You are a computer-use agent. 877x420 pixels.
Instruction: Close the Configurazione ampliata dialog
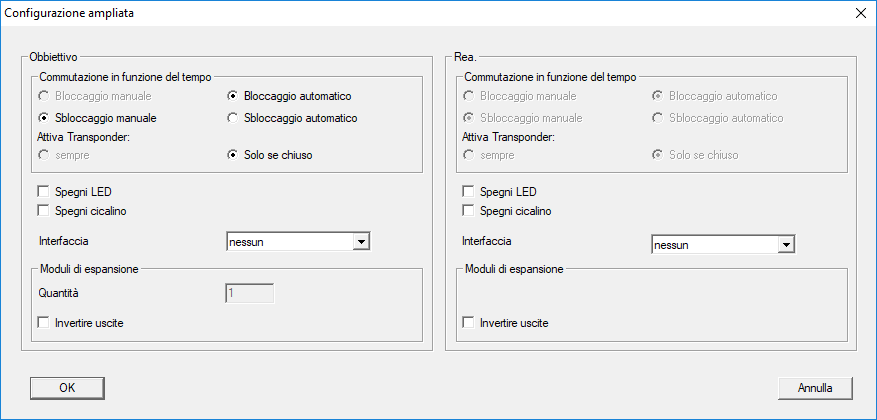click(x=859, y=13)
